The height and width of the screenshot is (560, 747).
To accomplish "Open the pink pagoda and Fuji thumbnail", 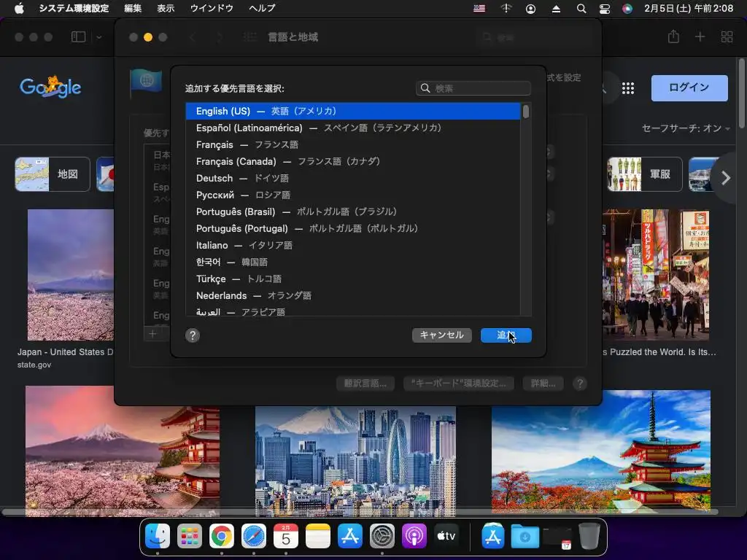I will (123, 451).
